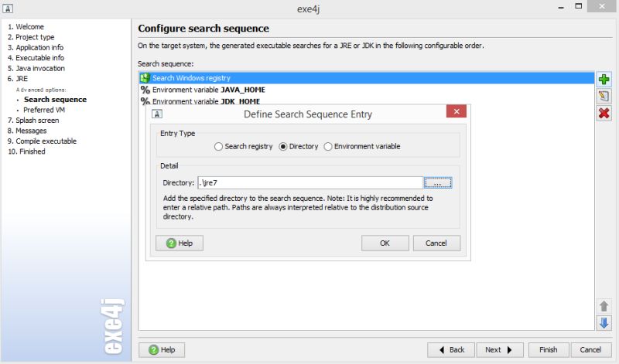This screenshot has width=619, height=364.
Task: Add a new search sequence entry
Action: pyautogui.click(x=604, y=79)
